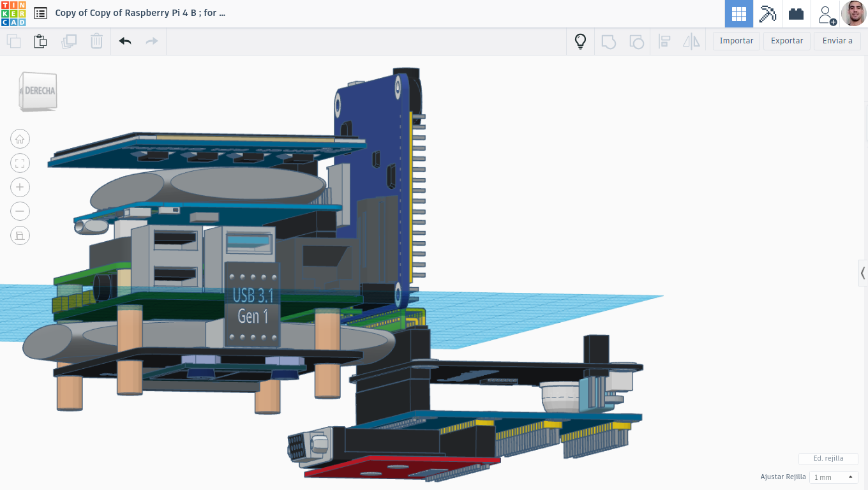Expand the collapsed shapes panel chevron
Screen dimensions: 868x490
863,273
